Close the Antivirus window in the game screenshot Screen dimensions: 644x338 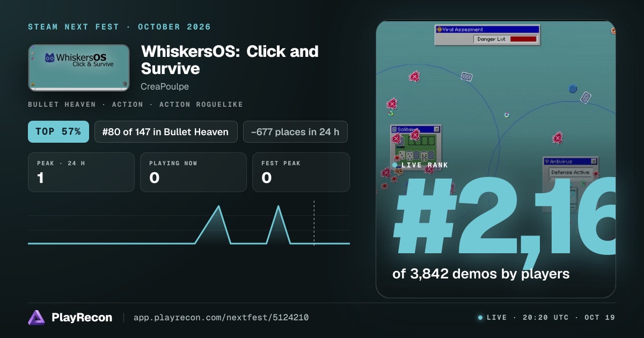point(594,161)
